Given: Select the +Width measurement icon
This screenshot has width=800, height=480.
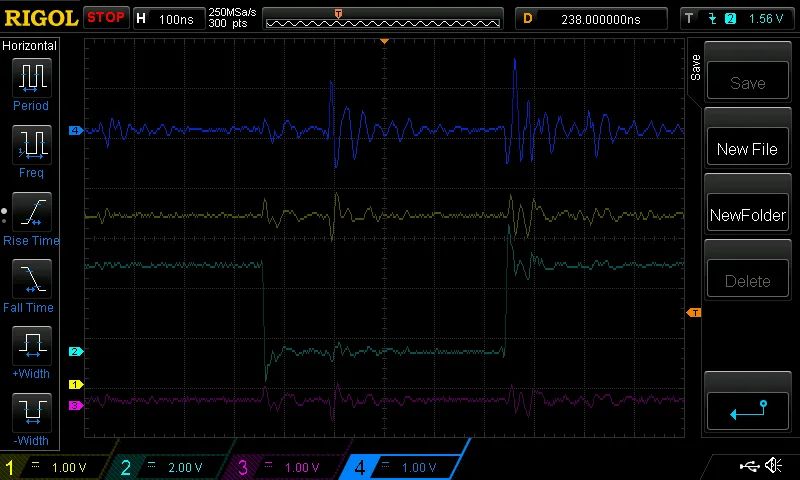Looking at the screenshot, I should pyautogui.click(x=32, y=345).
